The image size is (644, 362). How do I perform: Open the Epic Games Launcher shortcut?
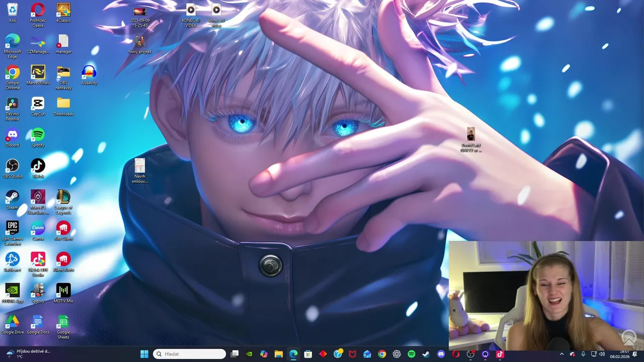[13, 233]
